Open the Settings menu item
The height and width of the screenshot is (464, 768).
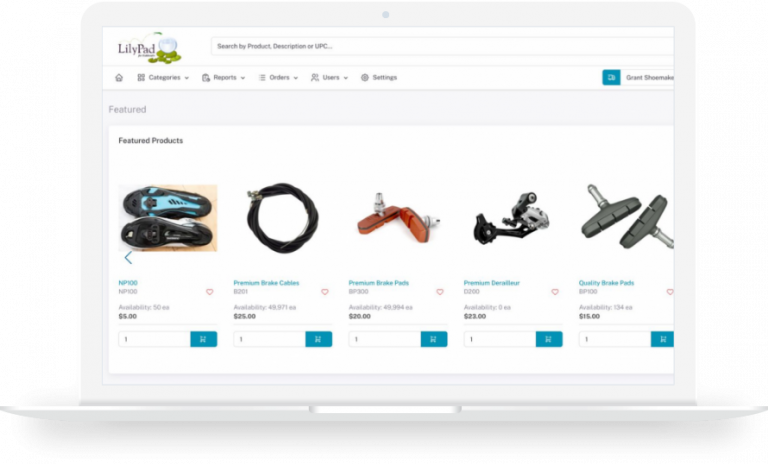tap(379, 77)
